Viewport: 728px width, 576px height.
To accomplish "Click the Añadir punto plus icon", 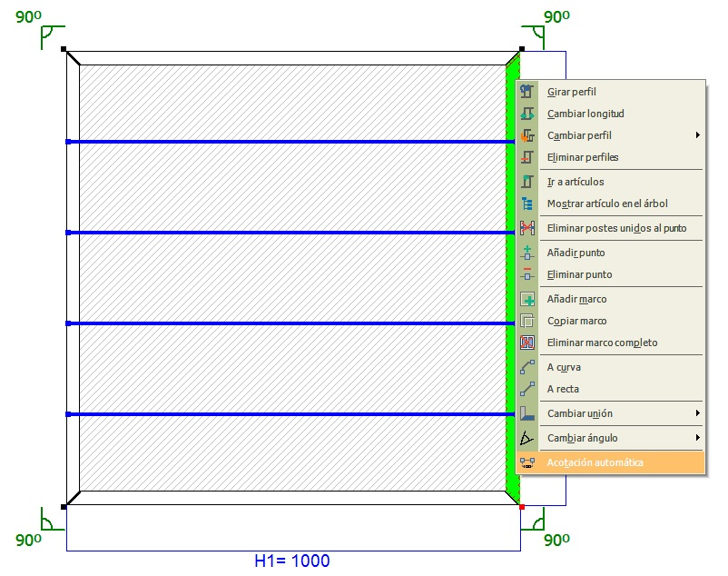I will tap(527, 253).
